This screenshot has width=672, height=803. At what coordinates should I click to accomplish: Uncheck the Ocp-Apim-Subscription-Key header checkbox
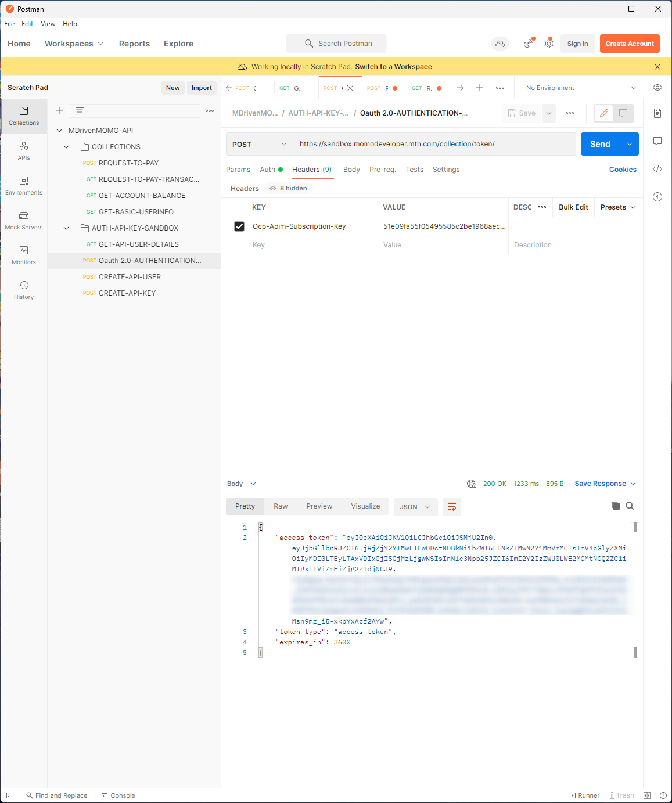[239, 226]
